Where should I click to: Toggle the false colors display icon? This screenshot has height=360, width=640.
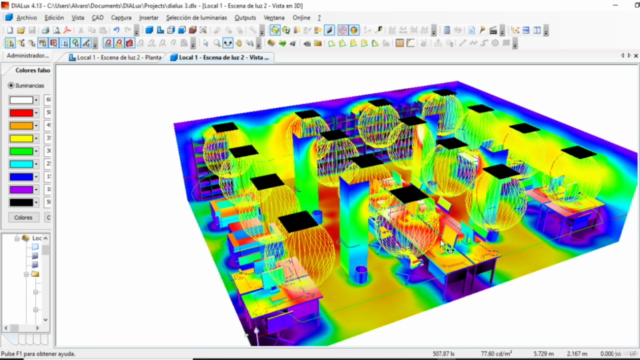(x=342, y=30)
